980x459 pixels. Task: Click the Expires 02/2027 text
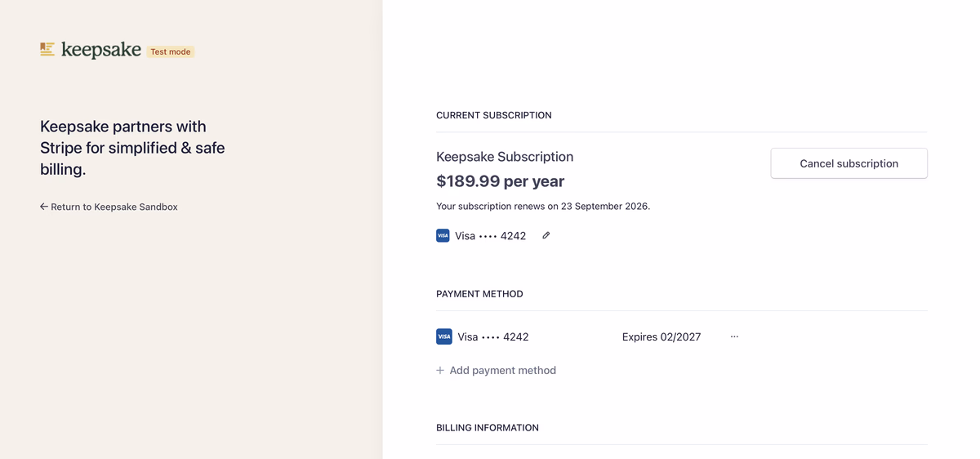[661, 336]
